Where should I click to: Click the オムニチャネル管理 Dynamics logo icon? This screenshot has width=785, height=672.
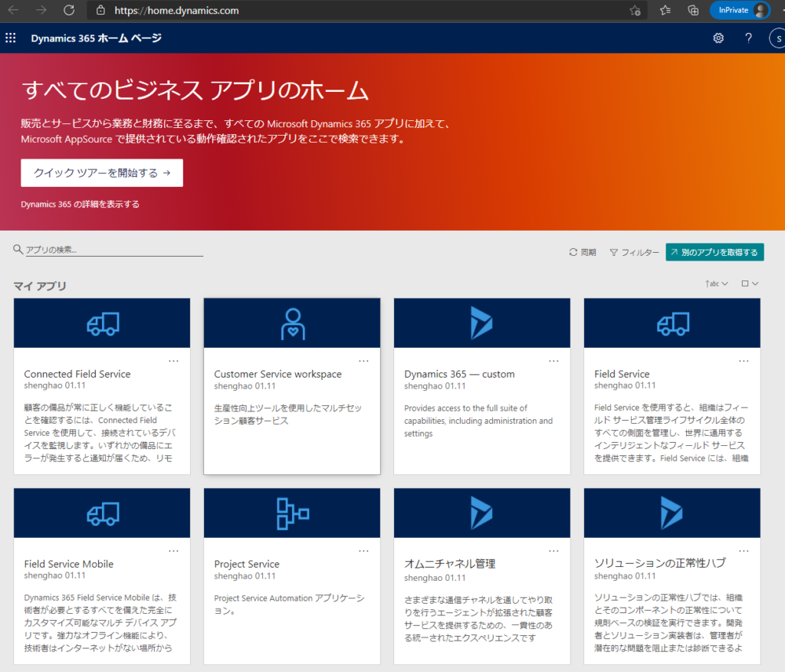click(x=481, y=513)
